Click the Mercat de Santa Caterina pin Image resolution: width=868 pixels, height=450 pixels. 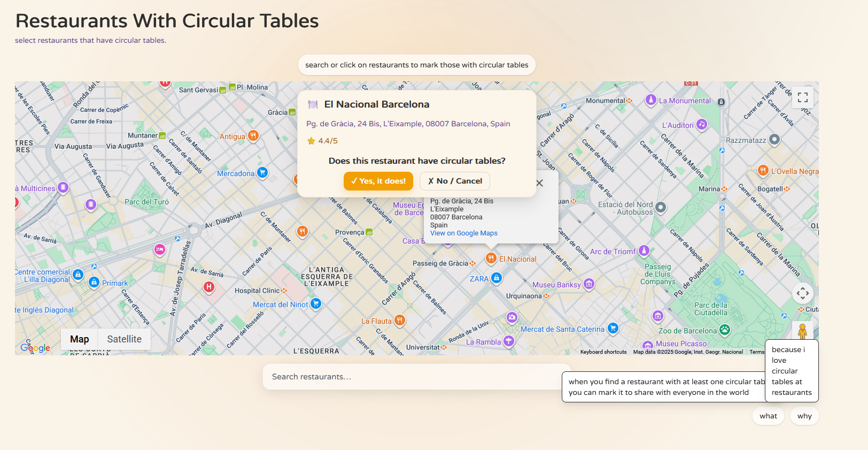pos(613,328)
